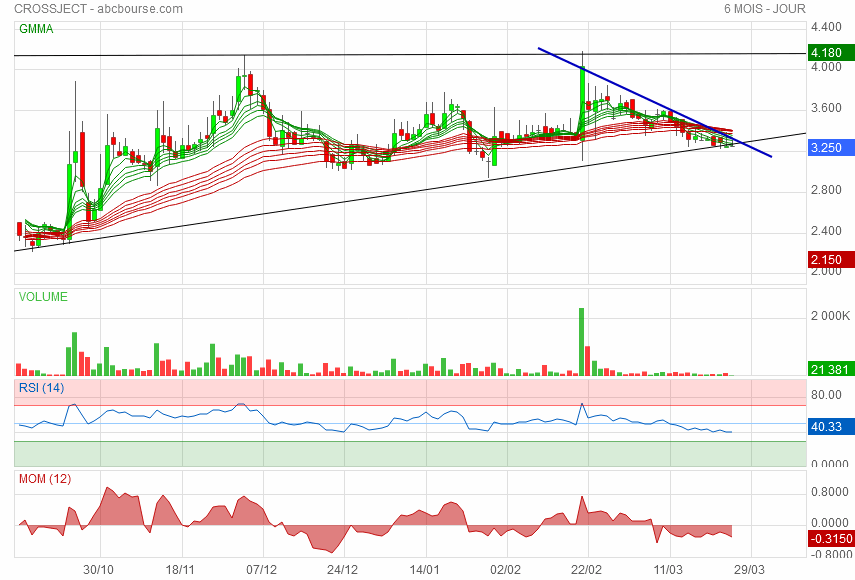The image size is (855, 580).
Task: Click the 4.400 price axis label
Action: [826, 27]
